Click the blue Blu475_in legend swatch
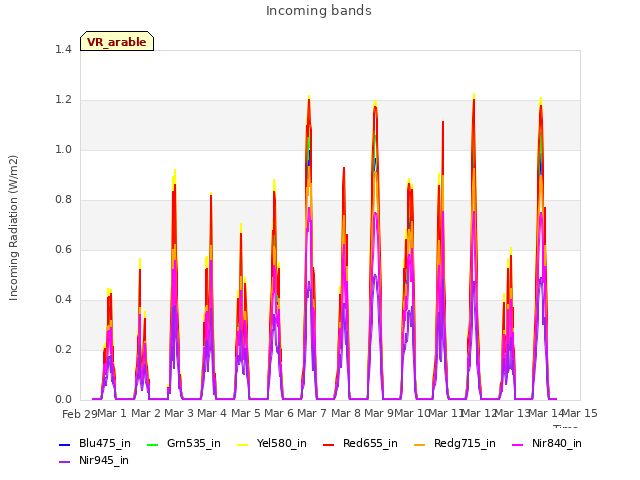 pos(65,444)
